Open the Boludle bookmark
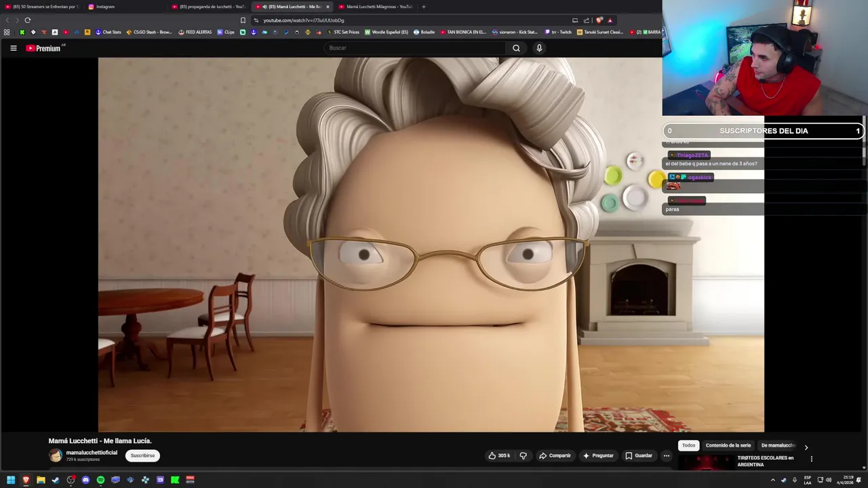 pos(425,32)
